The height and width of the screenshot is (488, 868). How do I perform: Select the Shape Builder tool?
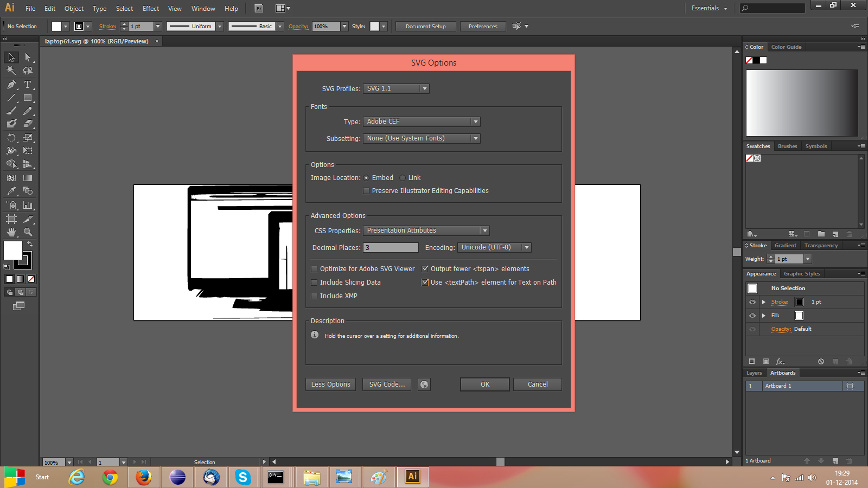(x=11, y=164)
